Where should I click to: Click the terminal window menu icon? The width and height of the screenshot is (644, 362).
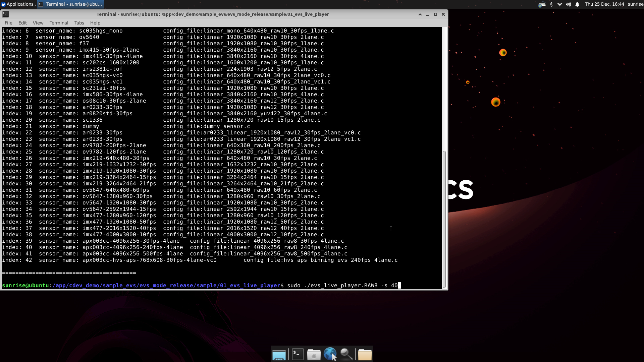click(5, 14)
